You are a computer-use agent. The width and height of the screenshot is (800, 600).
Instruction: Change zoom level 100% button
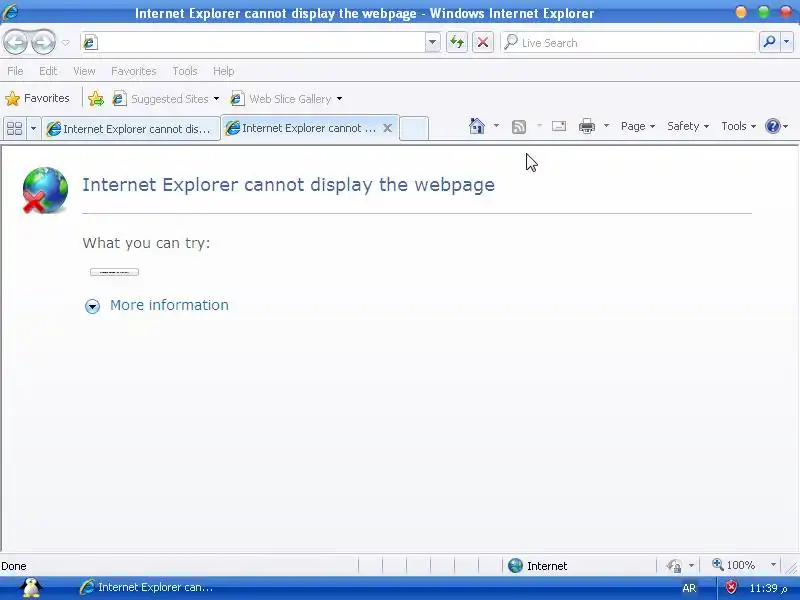click(x=734, y=565)
